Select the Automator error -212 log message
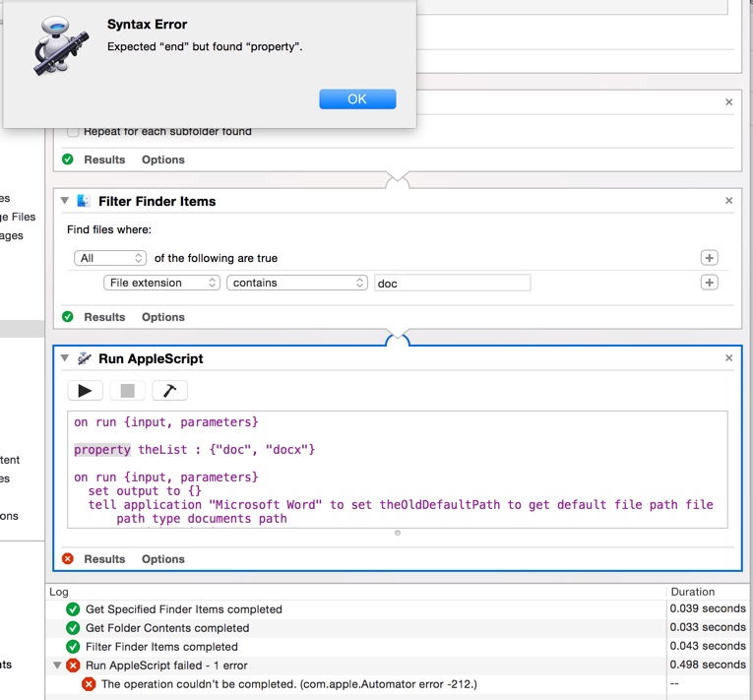 click(288, 684)
